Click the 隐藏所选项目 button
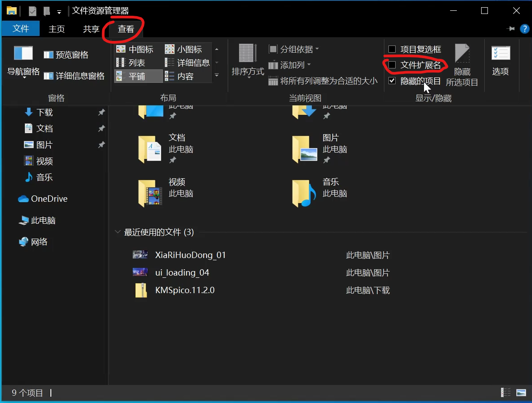The image size is (532, 403). click(462, 65)
